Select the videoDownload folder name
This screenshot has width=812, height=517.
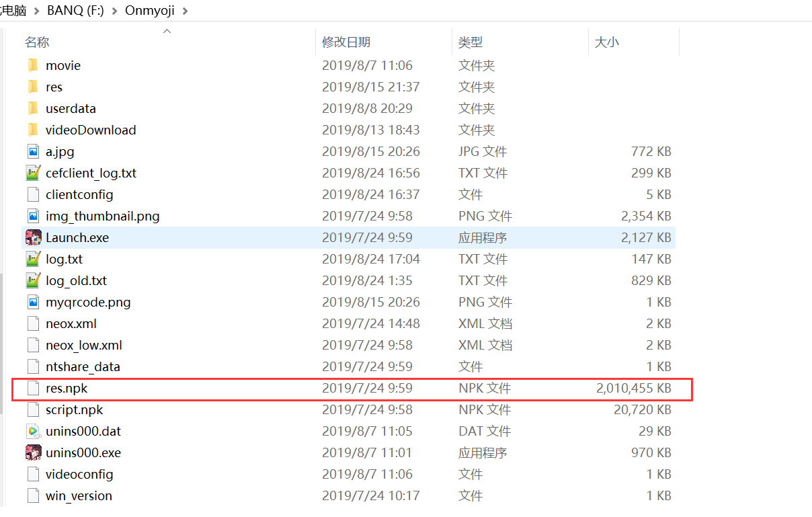[x=91, y=130]
